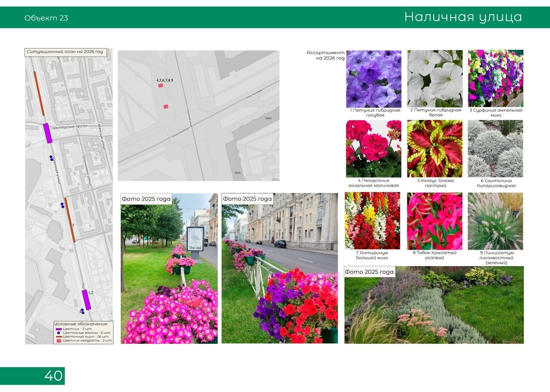
Task: Click the blue Цветочные вазоны legend dot
Action: 59,333
